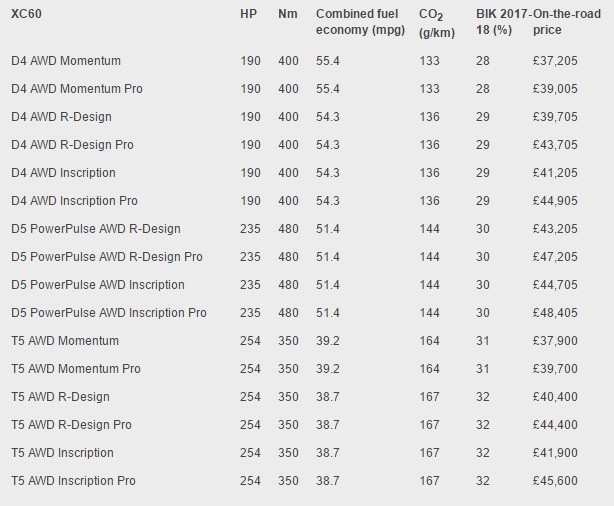Select the D4 AWD Momentum row name

[66, 61]
